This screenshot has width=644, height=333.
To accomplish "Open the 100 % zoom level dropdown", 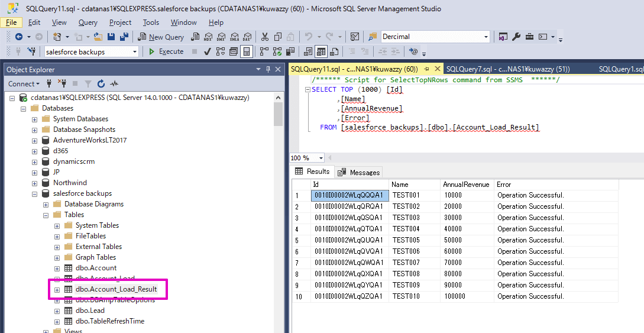I will point(321,158).
